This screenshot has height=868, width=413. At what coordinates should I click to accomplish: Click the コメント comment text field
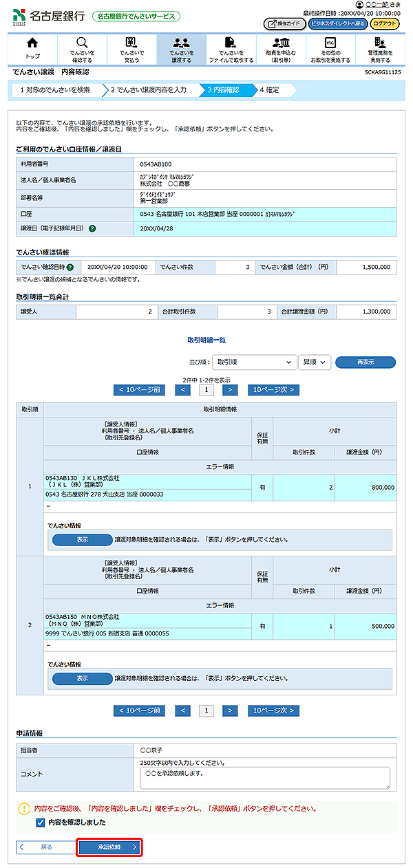[x=264, y=778]
